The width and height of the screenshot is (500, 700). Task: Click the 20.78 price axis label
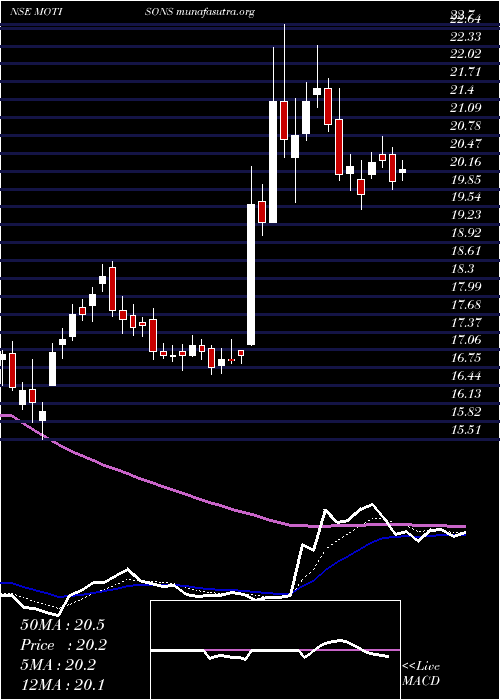[467, 126]
